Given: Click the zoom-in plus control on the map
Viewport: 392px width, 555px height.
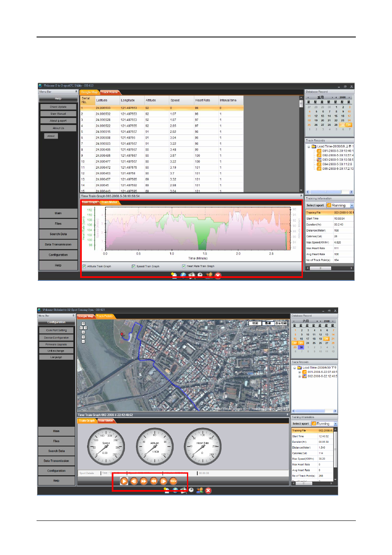Looking at the screenshot, I should click(x=83, y=337).
